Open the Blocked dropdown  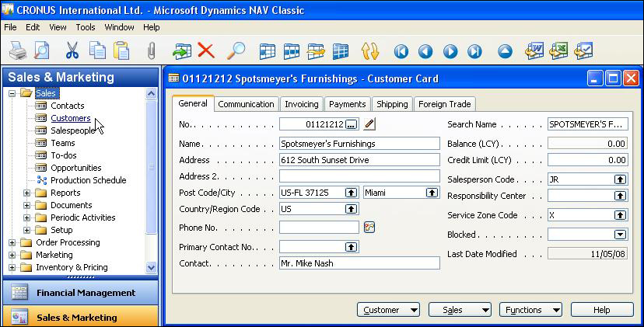(620, 235)
